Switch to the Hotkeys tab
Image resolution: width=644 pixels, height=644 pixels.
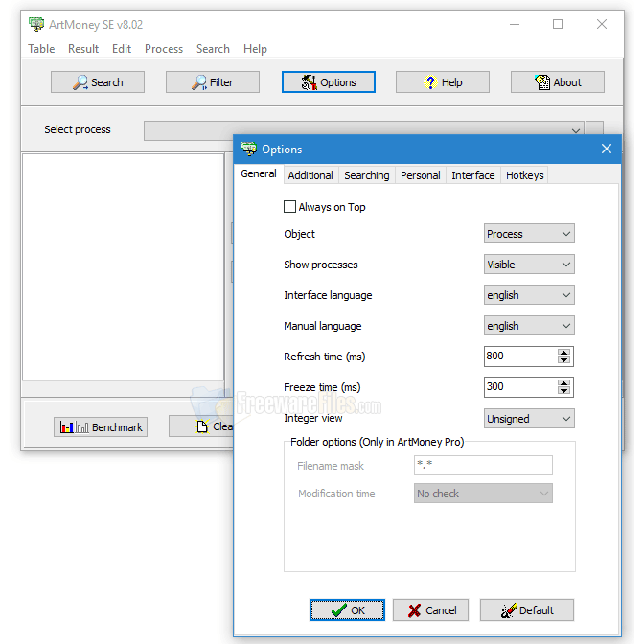coord(525,175)
